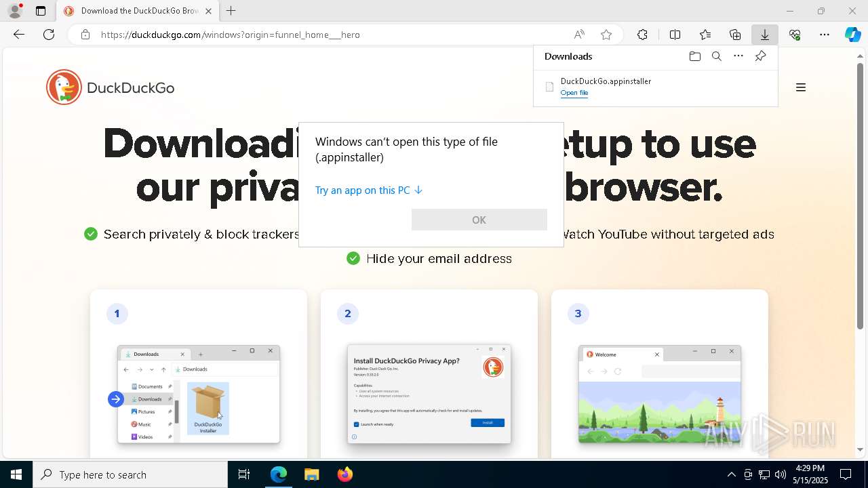868x488 pixels.
Task: Click step 3 Welcome window illustration
Action: (x=660, y=394)
